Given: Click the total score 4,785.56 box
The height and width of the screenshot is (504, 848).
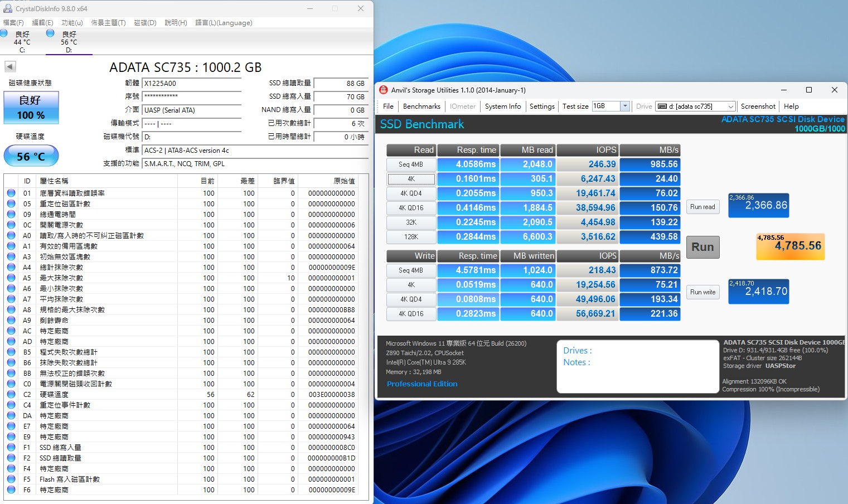Looking at the screenshot, I should click(790, 246).
